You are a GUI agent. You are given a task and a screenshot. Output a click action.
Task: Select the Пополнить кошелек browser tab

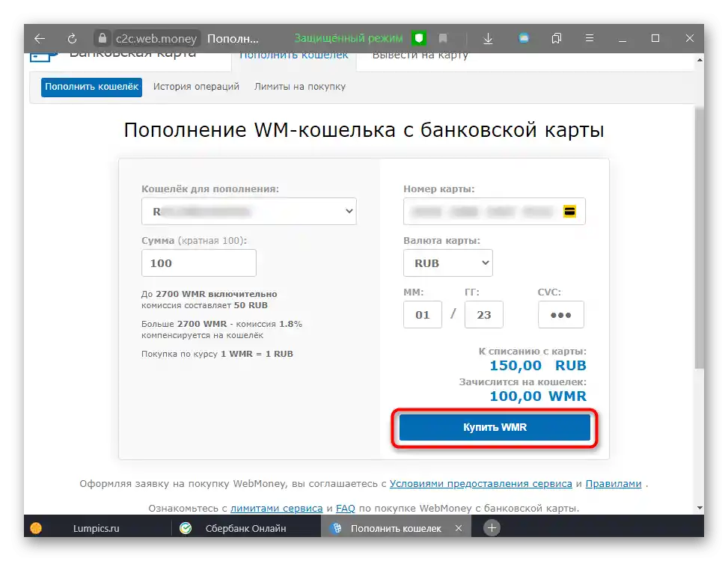click(x=396, y=528)
